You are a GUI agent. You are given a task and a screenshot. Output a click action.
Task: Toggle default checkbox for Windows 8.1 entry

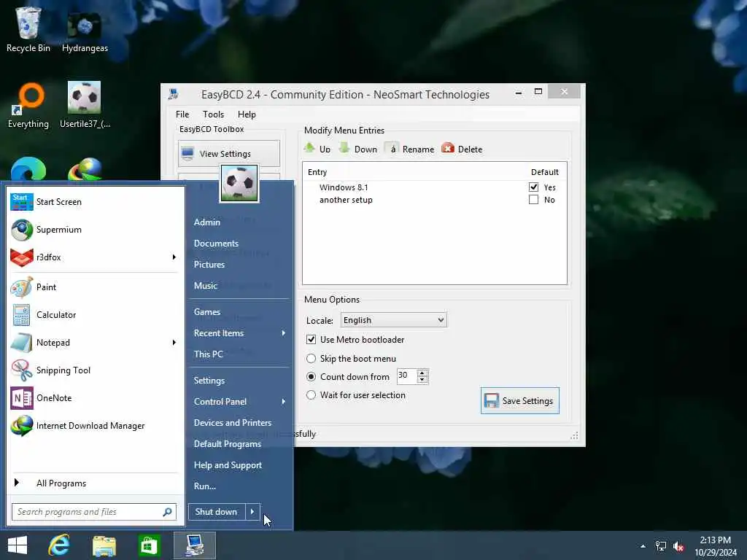coord(533,187)
